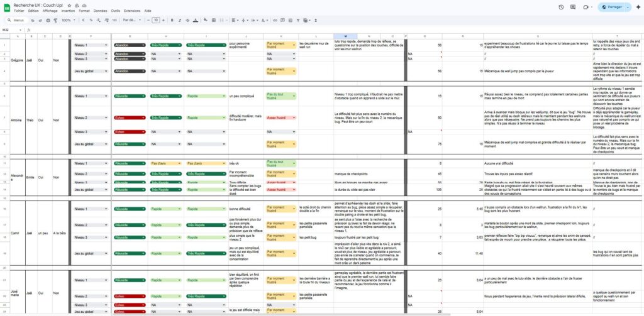Select column M header
644x316 pixels.
(x=345, y=36)
